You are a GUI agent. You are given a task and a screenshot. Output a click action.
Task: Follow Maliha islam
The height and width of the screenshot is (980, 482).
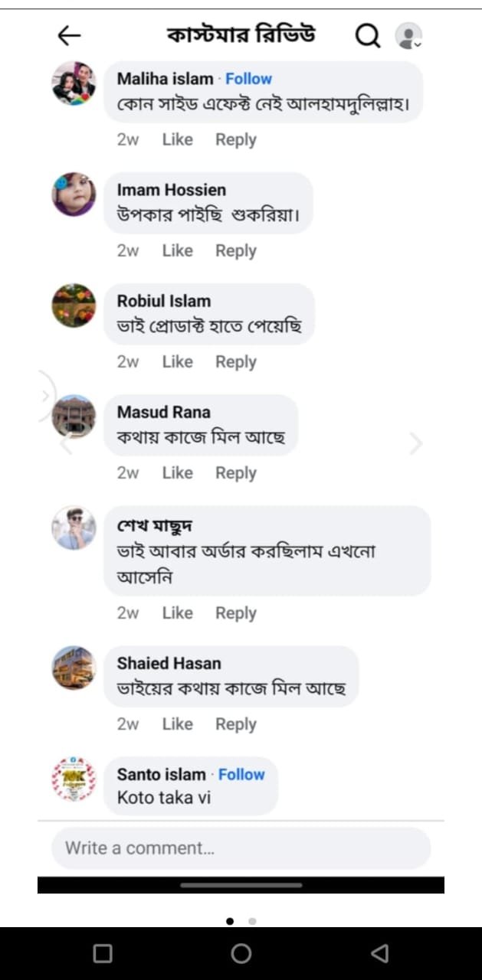coord(248,79)
